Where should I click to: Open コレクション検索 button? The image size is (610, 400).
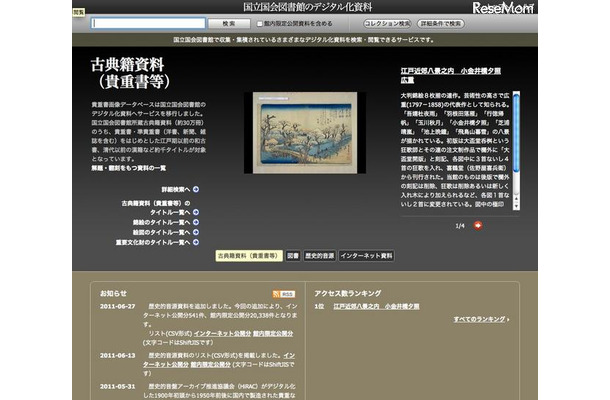pyautogui.click(x=387, y=24)
